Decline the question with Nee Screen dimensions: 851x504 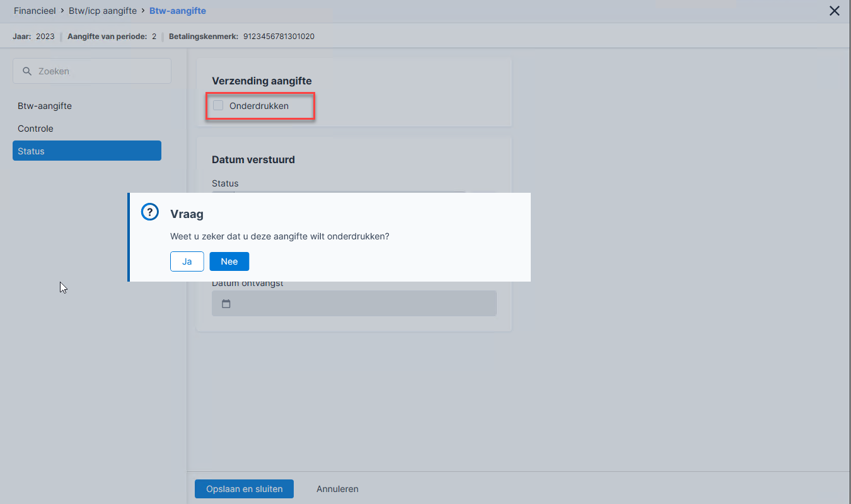click(229, 261)
